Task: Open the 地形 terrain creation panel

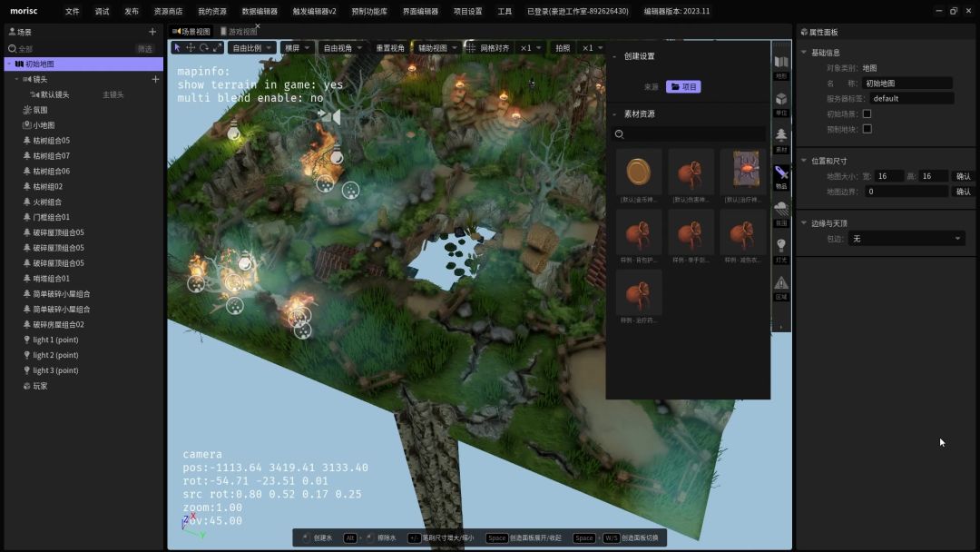Action: click(780, 66)
